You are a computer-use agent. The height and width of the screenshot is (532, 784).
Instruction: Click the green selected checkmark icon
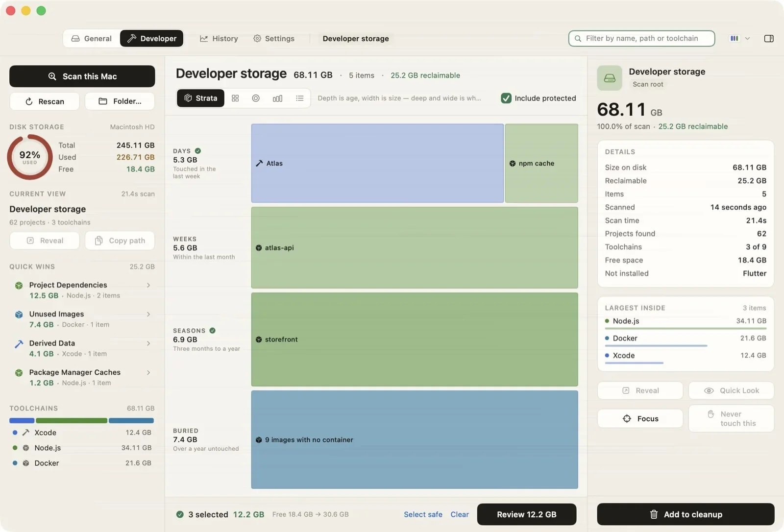180,514
